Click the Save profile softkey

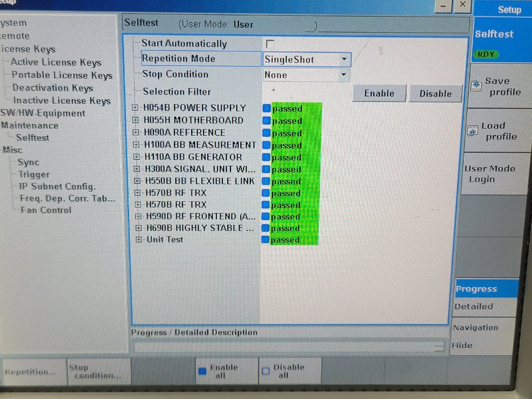(500, 86)
